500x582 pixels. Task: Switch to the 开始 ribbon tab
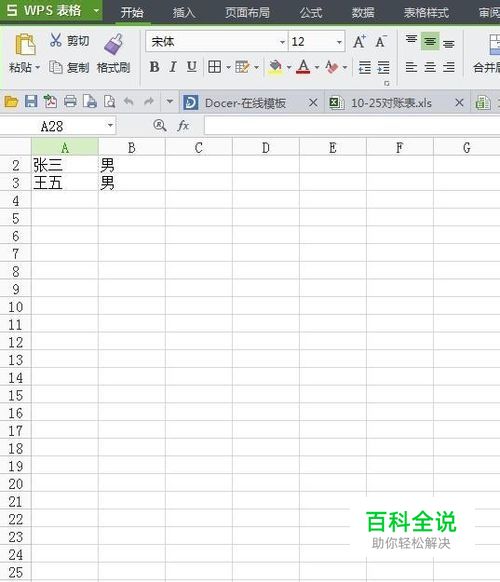132,13
